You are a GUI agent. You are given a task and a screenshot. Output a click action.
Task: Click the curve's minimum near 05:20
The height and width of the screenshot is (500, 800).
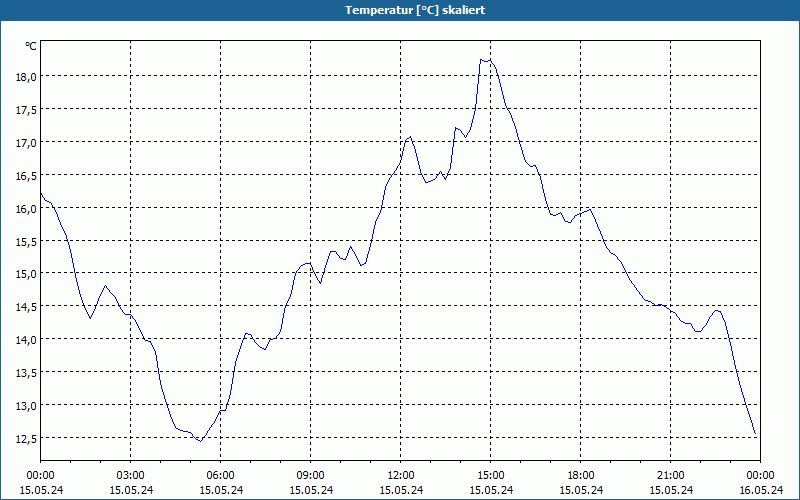tap(201, 441)
